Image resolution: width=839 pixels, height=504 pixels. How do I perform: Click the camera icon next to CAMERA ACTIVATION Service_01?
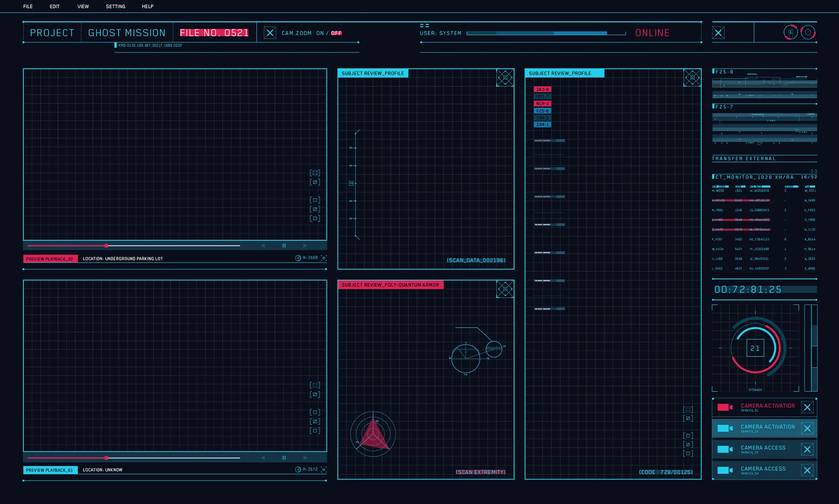pyautogui.click(x=725, y=407)
